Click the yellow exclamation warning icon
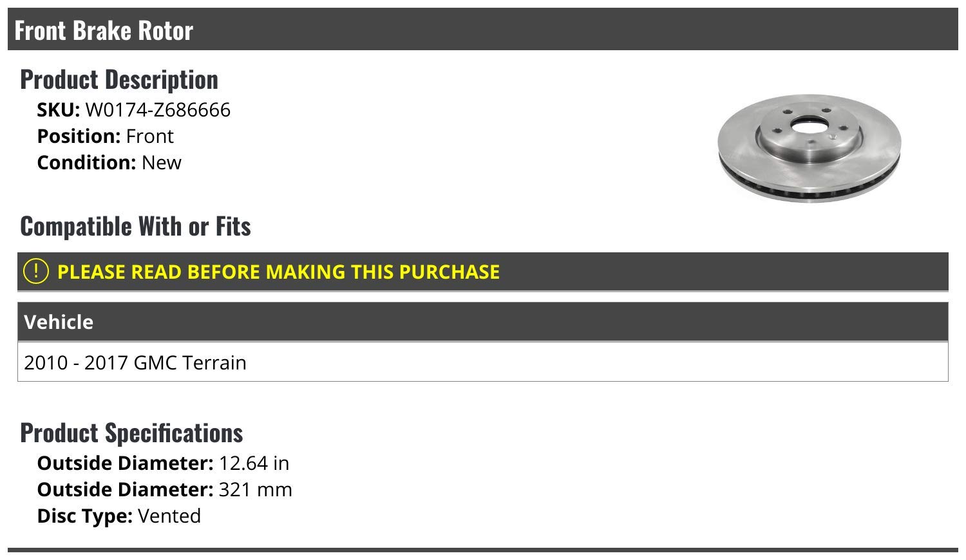This screenshot has height=560, width=966. [35, 271]
